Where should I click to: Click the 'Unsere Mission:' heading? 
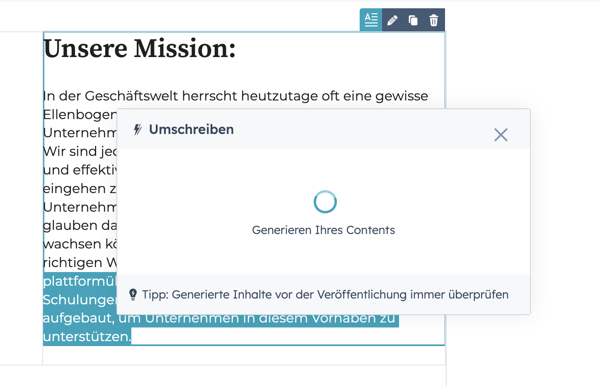coord(140,49)
